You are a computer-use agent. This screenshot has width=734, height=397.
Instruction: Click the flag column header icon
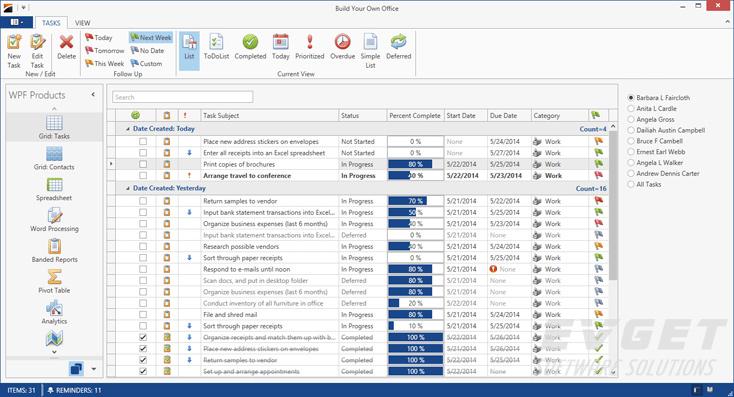[x=595, y=115]
